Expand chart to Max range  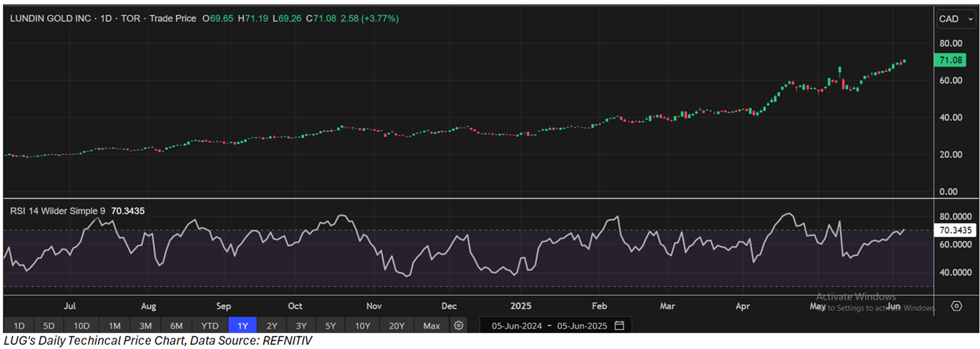click(x=431, y=325)
